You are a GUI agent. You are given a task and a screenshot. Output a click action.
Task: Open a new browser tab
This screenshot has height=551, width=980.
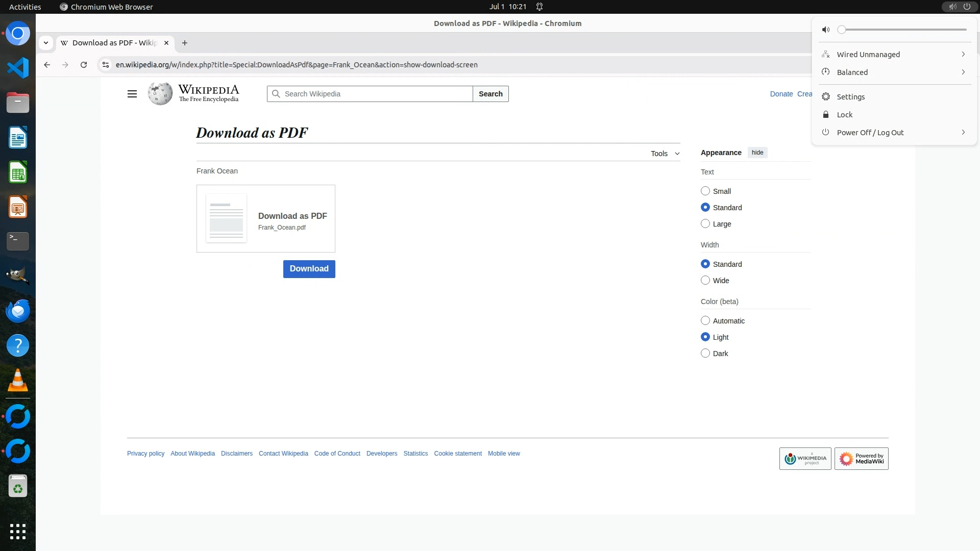coord(185,43)
